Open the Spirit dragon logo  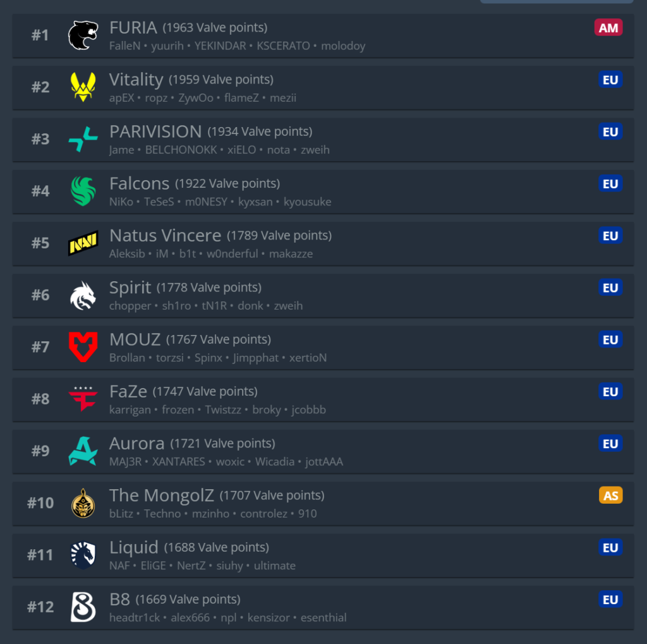(83, 296)
